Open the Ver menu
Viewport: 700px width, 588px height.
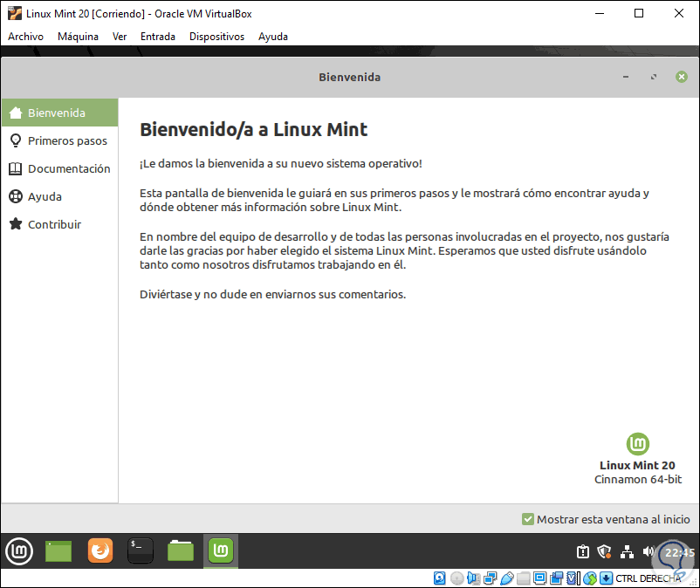coord(120,37)
